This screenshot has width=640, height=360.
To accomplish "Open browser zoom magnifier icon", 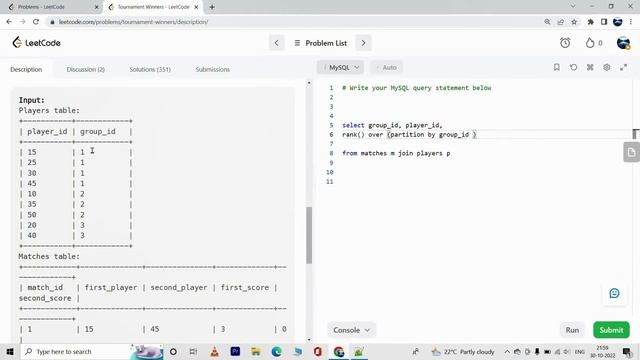I will pos(547,22).
